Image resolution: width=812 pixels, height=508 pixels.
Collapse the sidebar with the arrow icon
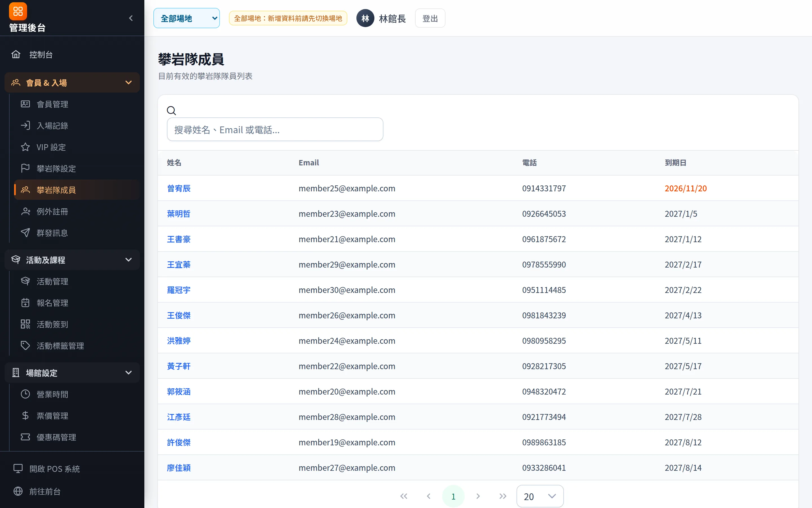131,18
